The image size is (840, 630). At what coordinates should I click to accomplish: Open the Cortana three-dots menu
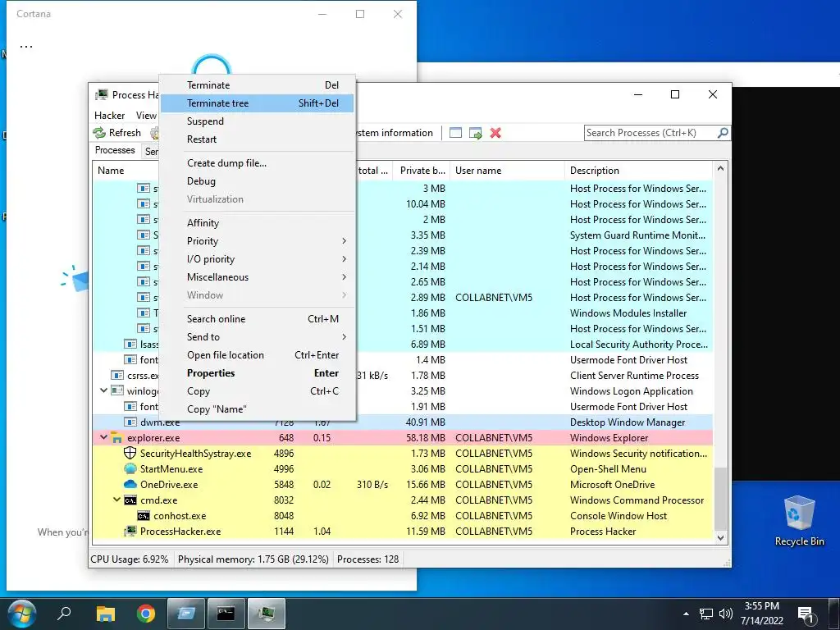click(25, 47)
